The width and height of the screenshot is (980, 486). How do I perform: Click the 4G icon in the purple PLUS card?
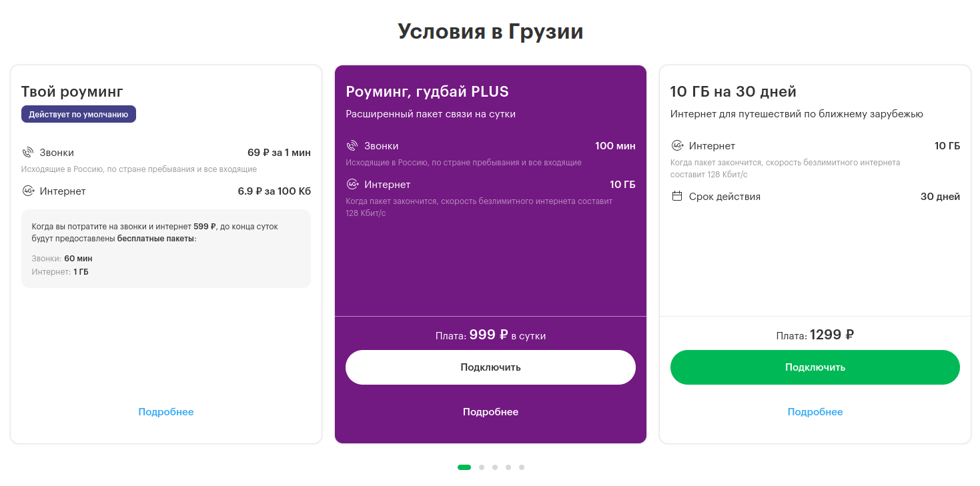[353, 185]
